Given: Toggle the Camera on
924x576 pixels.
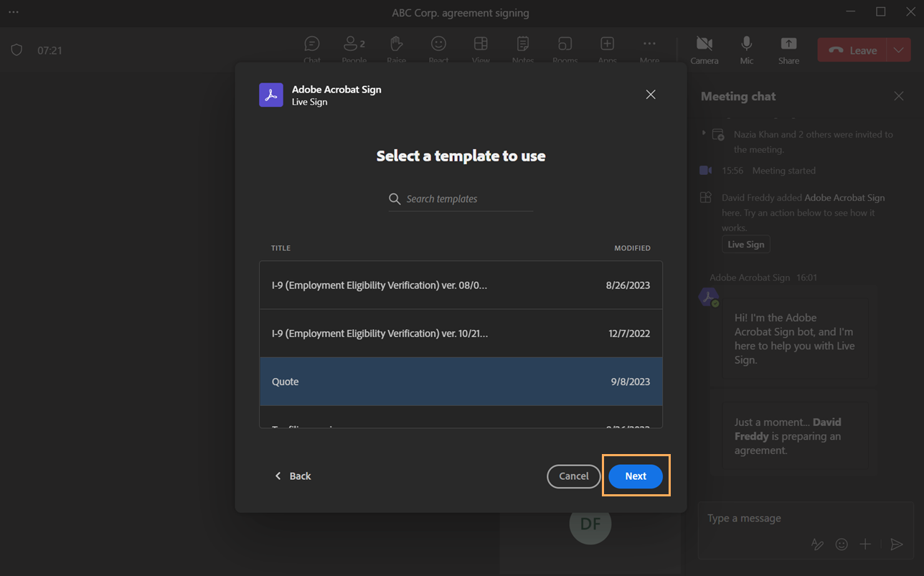Looking at the screenshot, I should pyautogui.click(x=704, y=44).
